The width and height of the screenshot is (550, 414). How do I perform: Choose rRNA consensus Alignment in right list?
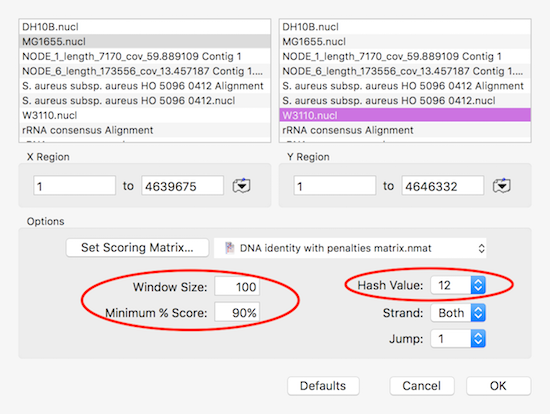click(405, 130)
